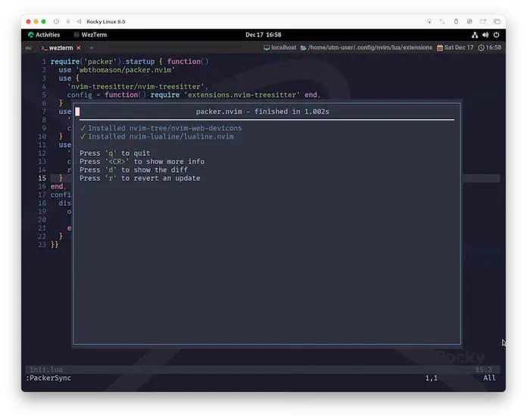Click the require('packer').startup code line
The height and width of the screenshot is (420, 527).
(129, 61)
